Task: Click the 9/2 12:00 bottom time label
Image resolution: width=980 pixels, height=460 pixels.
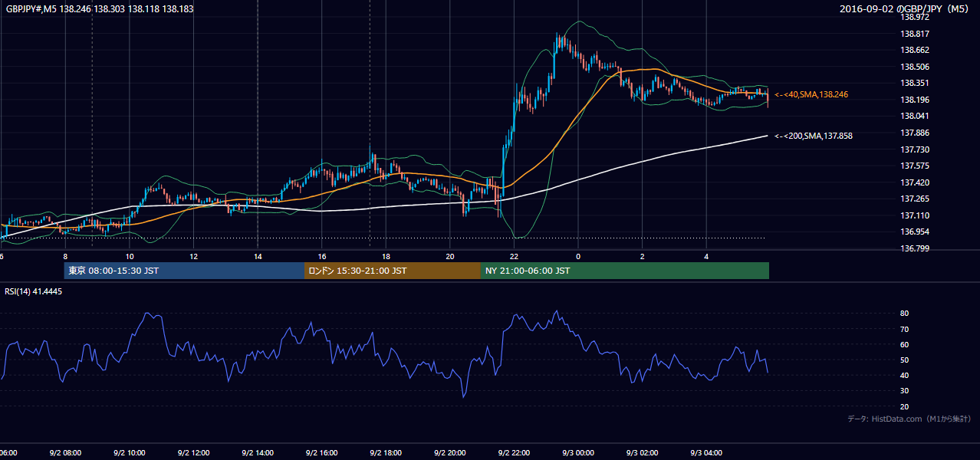Action: pyautogui.click(x=193, y=453)
